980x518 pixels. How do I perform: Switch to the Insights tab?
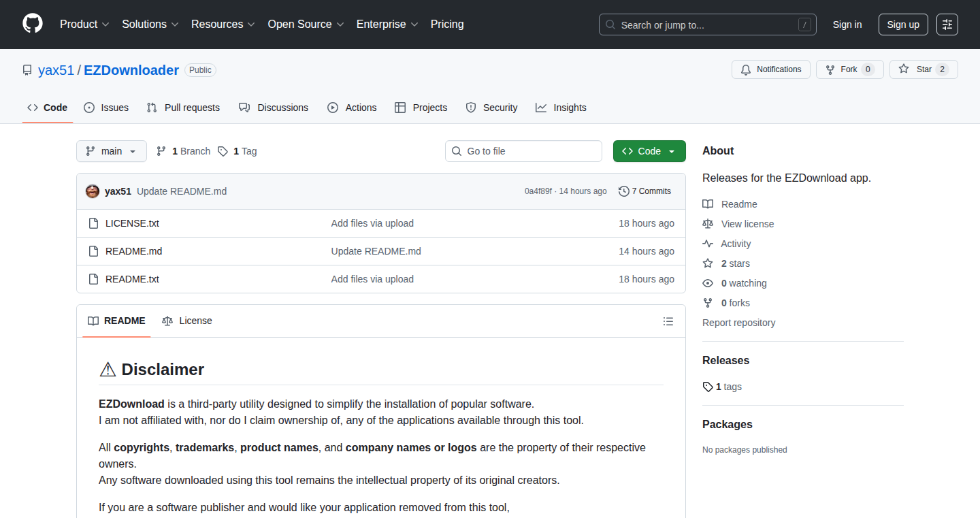[561, 108]
